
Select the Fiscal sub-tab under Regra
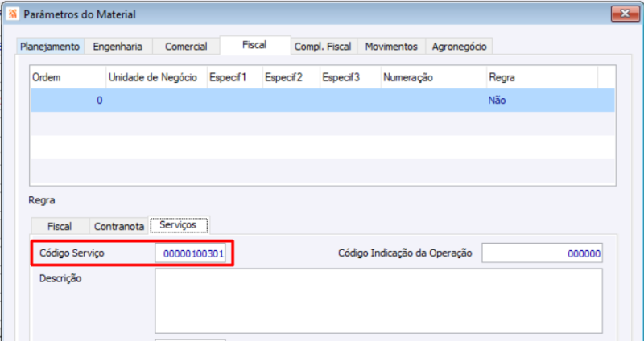[x=60, y=226]
